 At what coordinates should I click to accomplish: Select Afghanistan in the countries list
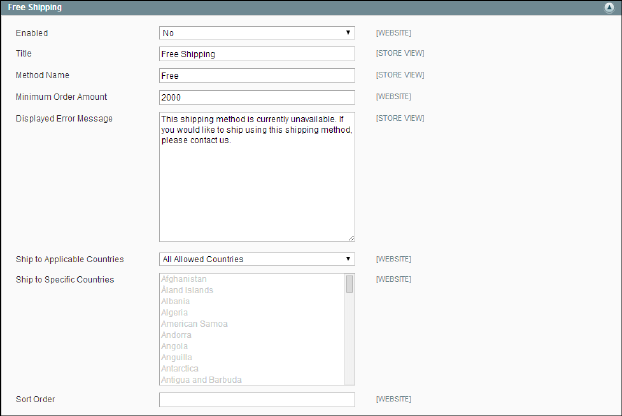184,279
